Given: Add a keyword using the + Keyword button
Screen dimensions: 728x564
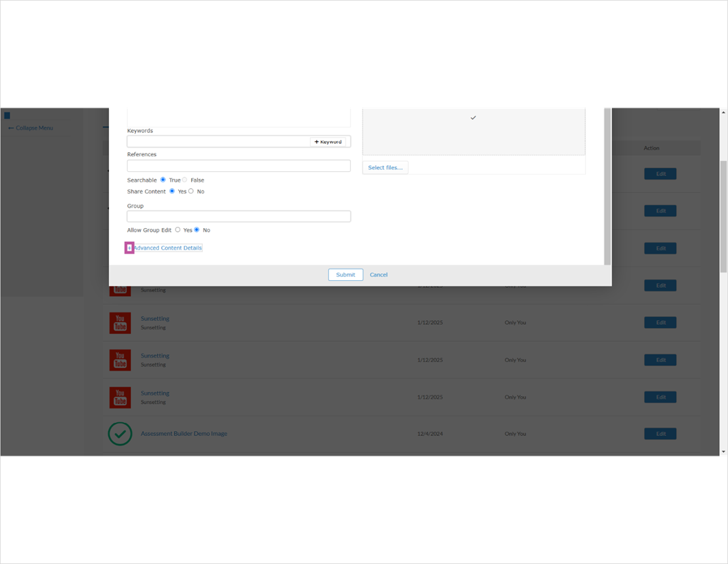Looking at the screenshot, I should [x=330, y=141].
